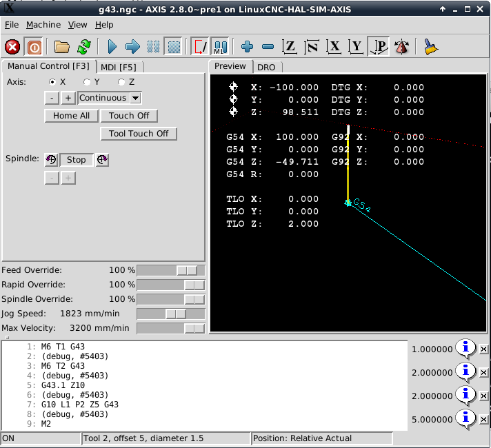Click info icon beside 1.000000
Screen dimensions: 491x448
coord(465,349)
